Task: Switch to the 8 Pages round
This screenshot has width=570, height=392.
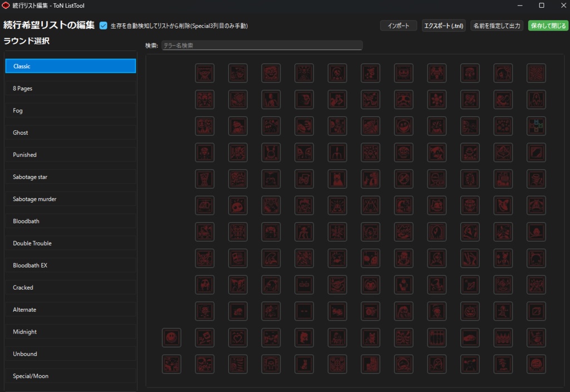Action: (x=70, y=88)
